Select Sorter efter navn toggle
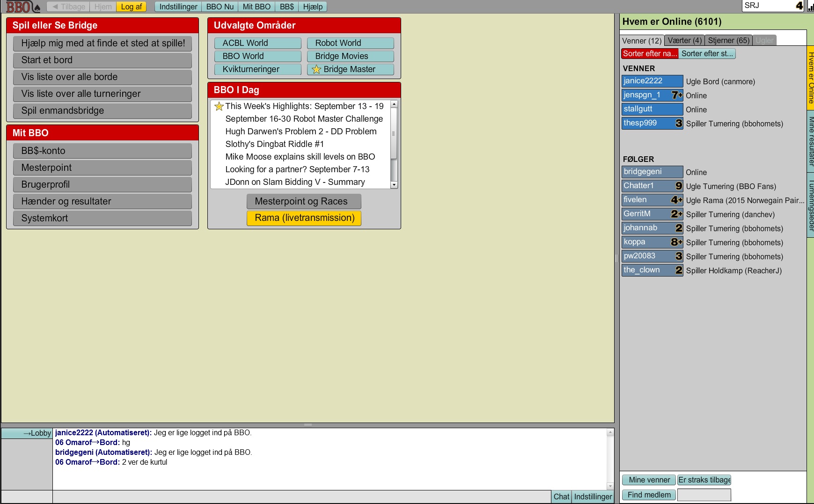The height and width of the screenshot is (504, 814). 650,53
